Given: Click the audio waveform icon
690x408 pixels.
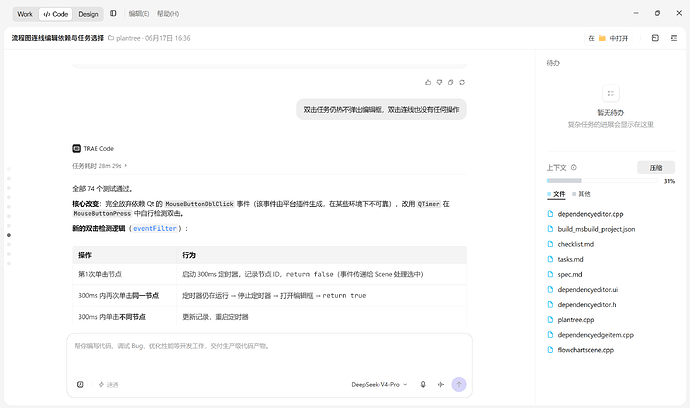Looking at the screenshot, I should coord(441,384).
